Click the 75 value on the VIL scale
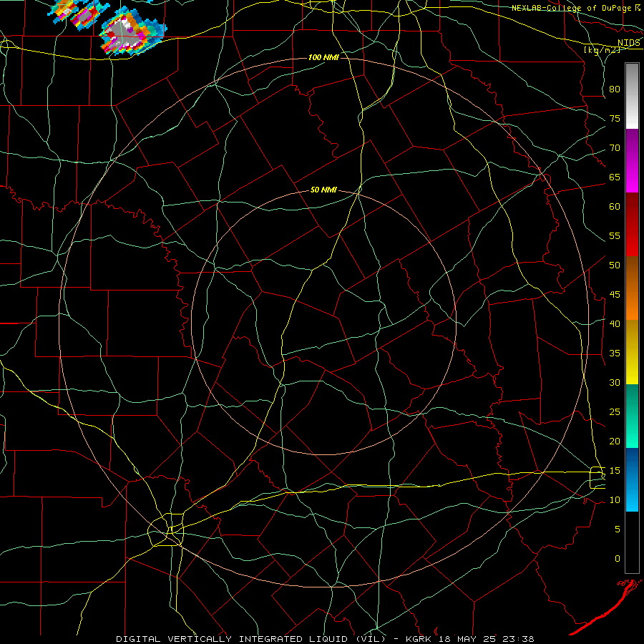The width and height of the screenshot is (644, 644). pos(615,118)
